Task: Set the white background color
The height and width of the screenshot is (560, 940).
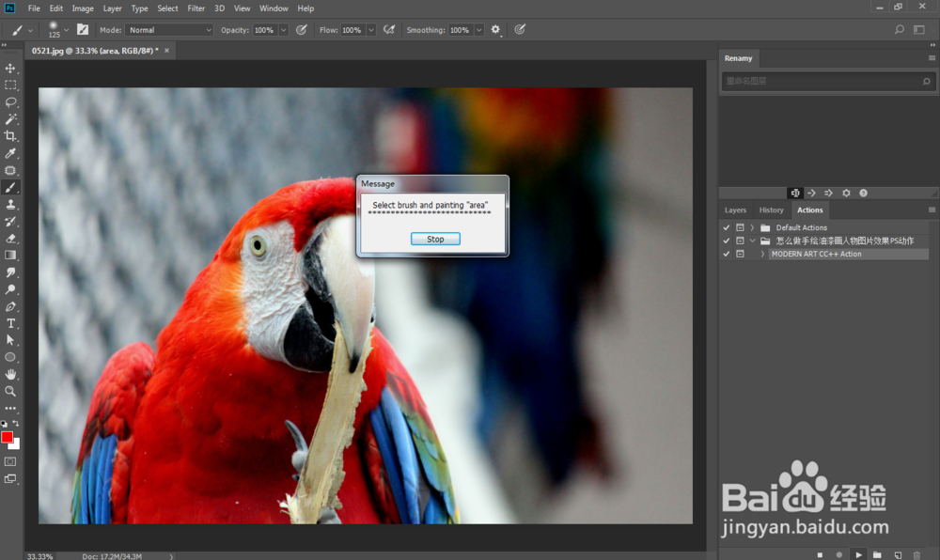Action: coord(16,444)
